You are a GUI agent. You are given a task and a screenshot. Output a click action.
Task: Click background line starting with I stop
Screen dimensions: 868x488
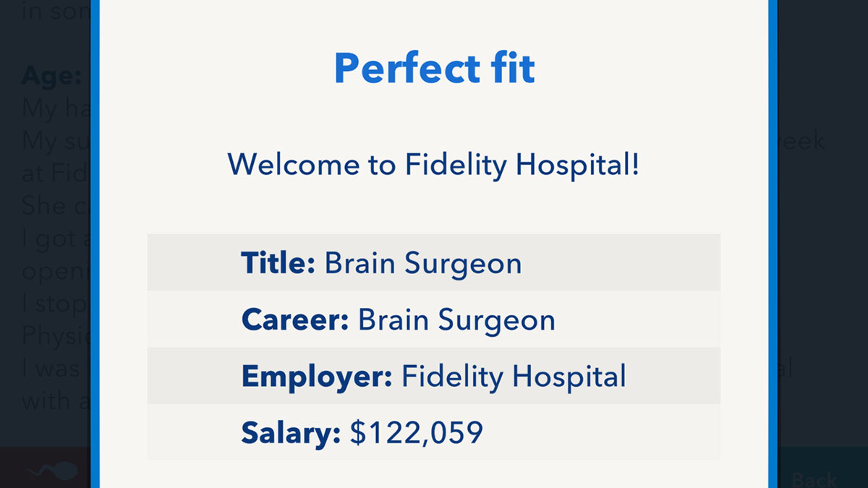click(56, 302)
